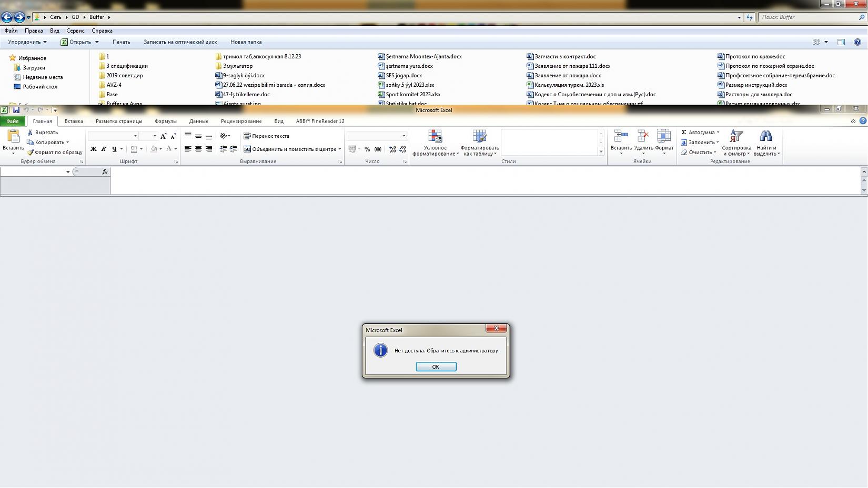Click the Name Box in Excel
This screenshot has width=868, height=488.
point(33,172)
